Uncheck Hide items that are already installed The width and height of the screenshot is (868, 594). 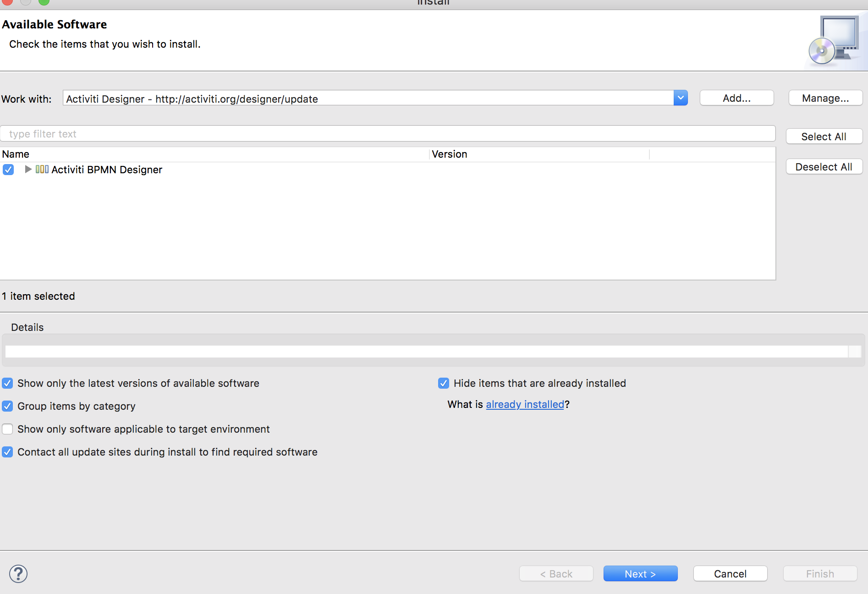point(444,383)
